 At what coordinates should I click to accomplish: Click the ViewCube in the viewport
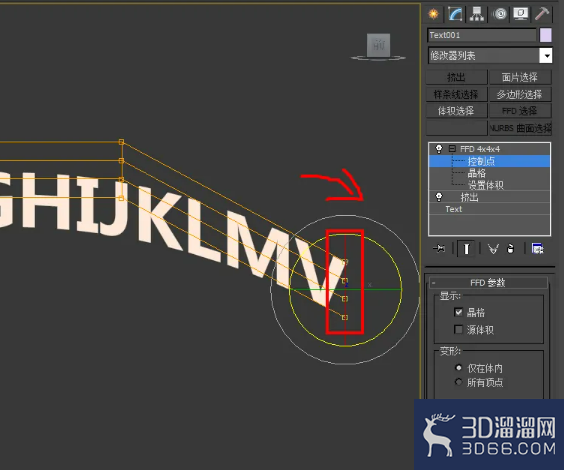click(378, 46)
